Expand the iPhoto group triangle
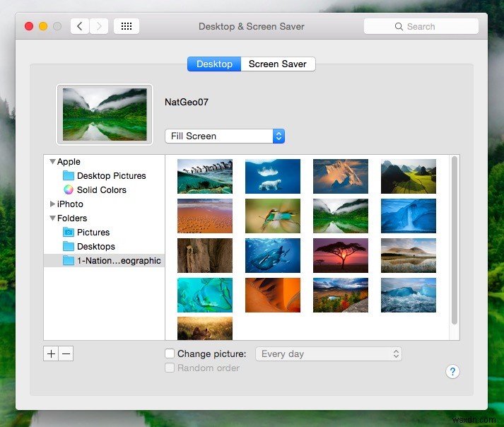The height and width of the screenshot is (427, 504). 52,204
